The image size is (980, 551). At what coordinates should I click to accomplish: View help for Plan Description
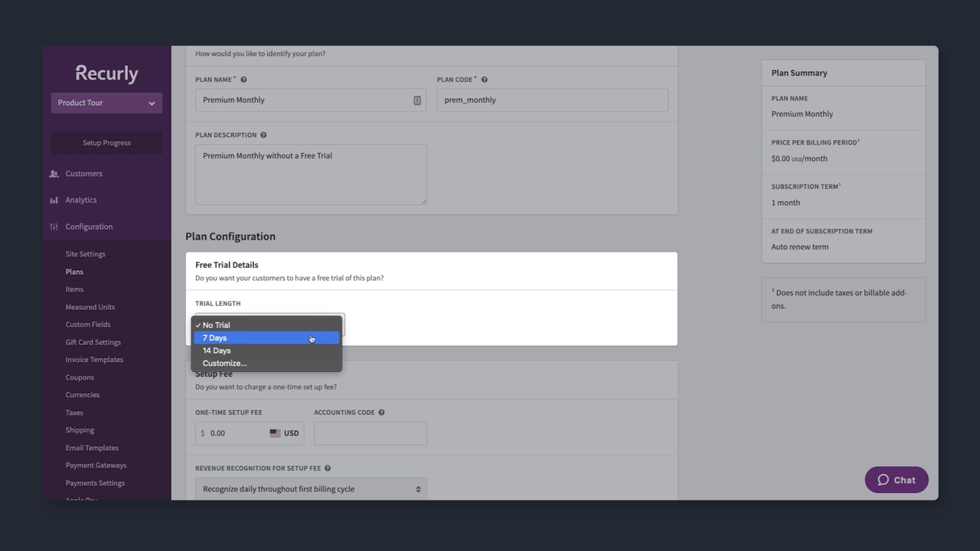263,134
